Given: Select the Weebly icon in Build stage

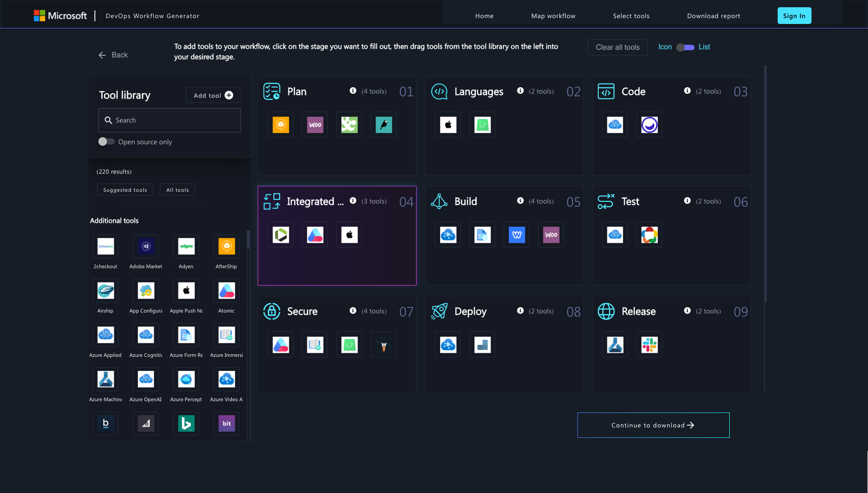Looking at the screenshot, I should click(516, 235).
